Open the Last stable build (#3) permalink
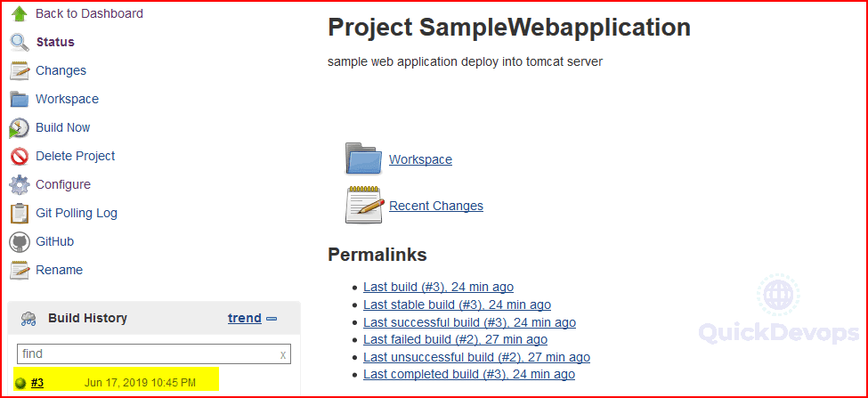Image resolution: width=868 pixels, height=398 pixels. pyautogui.click(x=457, y=305)
